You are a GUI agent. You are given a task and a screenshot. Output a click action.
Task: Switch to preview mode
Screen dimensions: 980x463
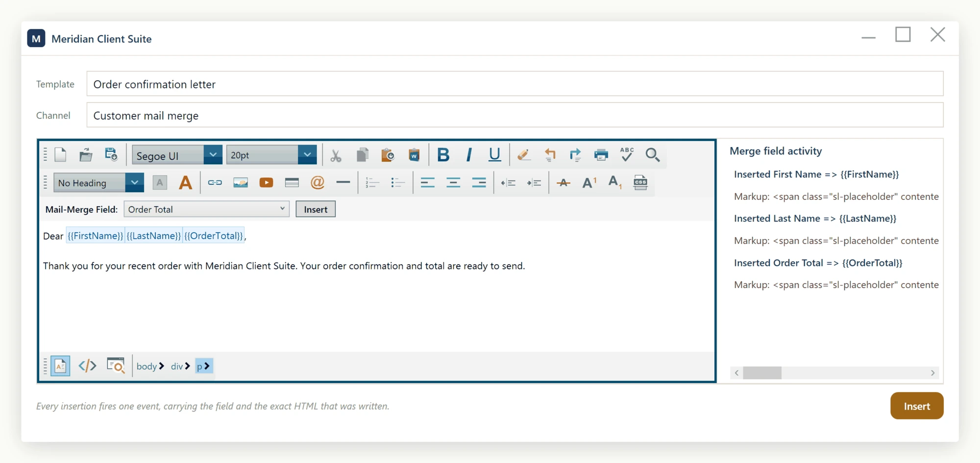[116, 366]
